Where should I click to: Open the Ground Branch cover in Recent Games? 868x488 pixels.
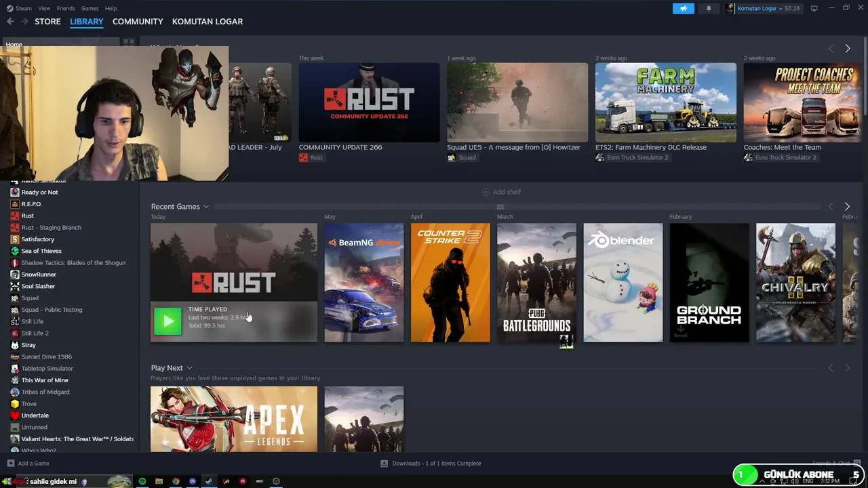pyautogui.click(x=709, y=283)
